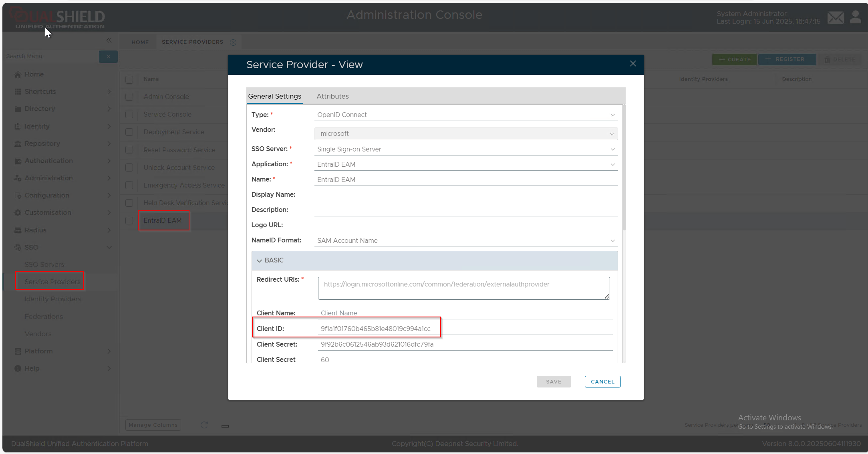868x454 pixels.
Task: Open the HOME tab
Action: click(x=140, y=42)
